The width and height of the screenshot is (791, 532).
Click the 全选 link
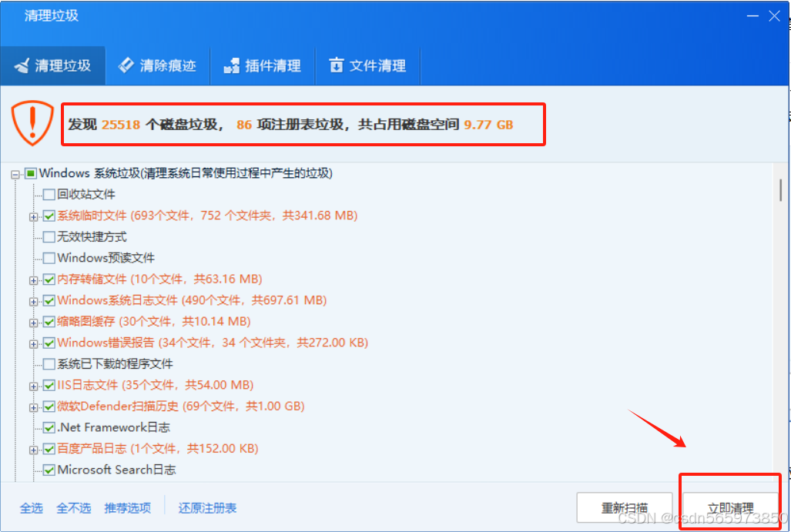tap(32, 508)
